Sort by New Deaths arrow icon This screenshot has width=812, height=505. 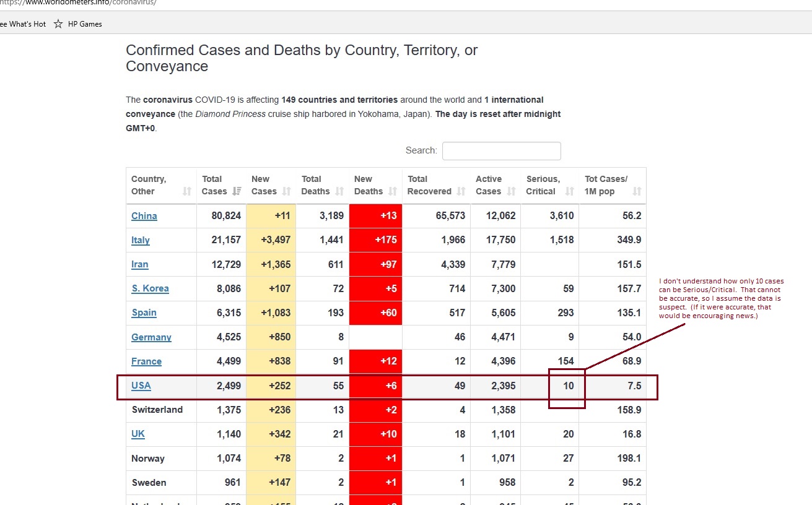(x=392, y=192)
